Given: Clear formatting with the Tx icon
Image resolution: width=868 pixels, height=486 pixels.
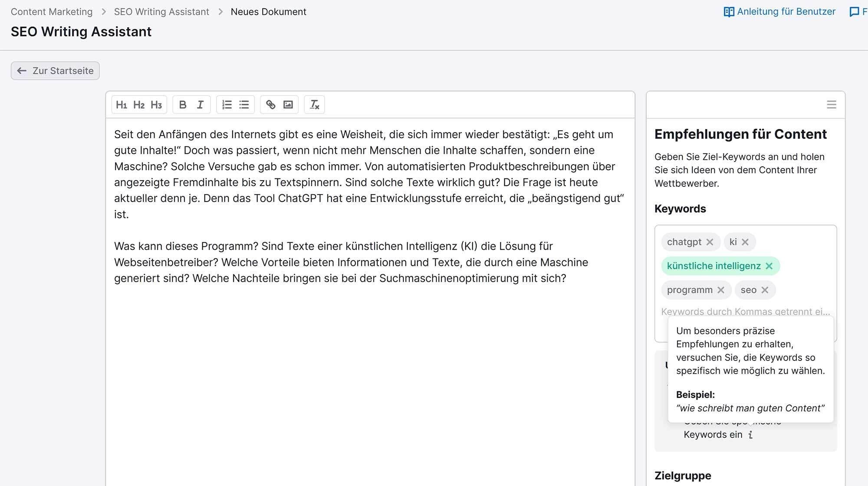Looking at the screenshot, I should 314,104.
